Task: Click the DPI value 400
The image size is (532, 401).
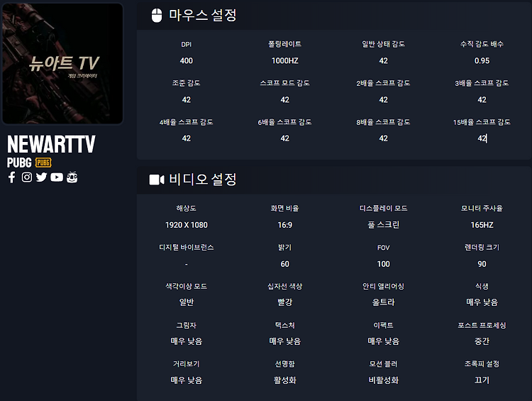Action: 187,61
